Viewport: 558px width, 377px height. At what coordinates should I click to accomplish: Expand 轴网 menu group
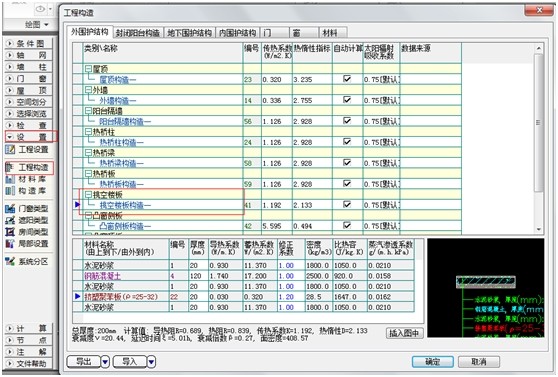[28, 55]
